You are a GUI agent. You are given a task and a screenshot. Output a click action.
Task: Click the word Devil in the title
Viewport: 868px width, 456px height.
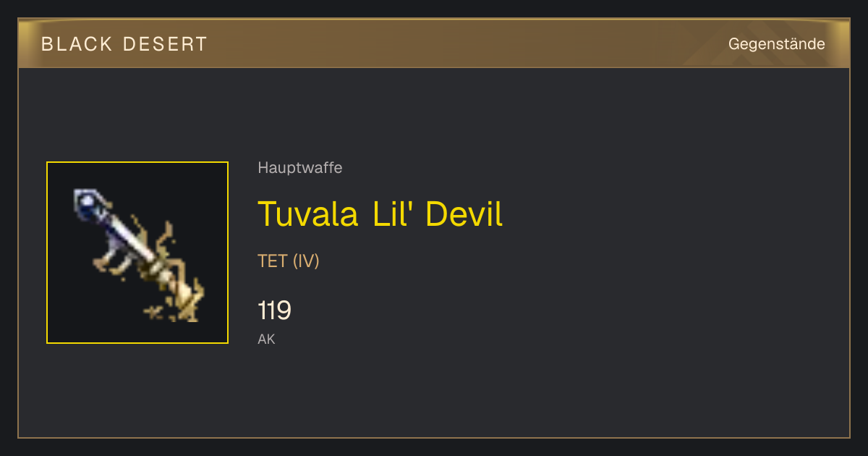click(x=464, y=214)
